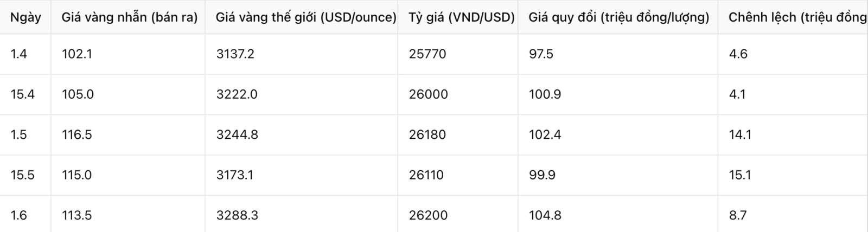Click the date cell 15.5
868x232 pixels.
coord(22,175)
